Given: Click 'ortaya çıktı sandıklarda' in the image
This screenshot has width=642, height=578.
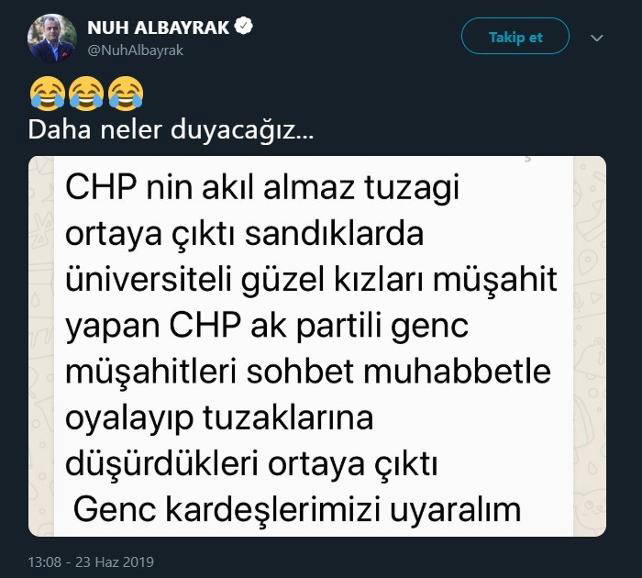Looking at the screenshot, I should point(245,234).
